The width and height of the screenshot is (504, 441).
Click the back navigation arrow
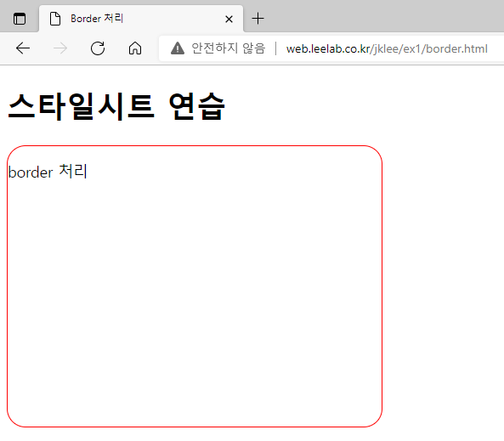coord(23,48)
